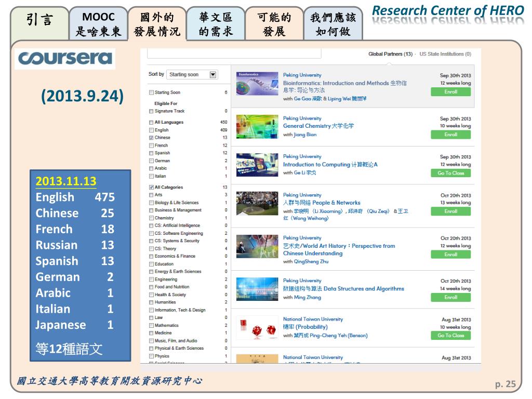Click instructor Jiang Bian link

[305, 135]
